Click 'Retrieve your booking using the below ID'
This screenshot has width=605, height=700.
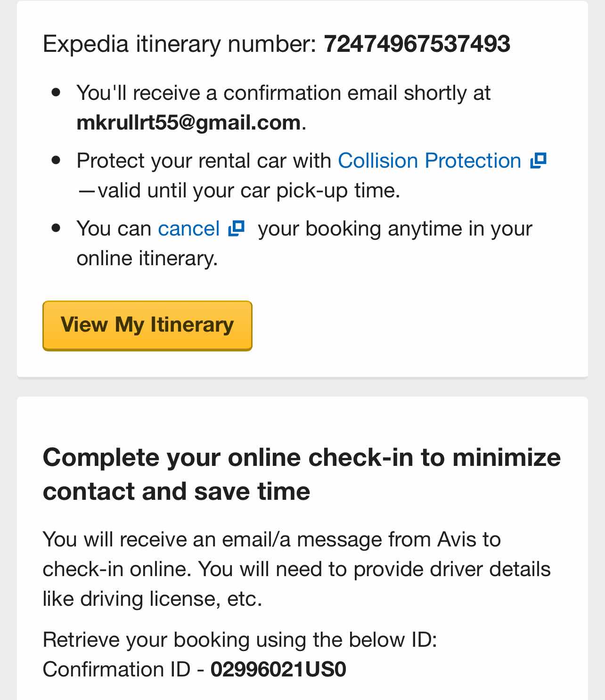(240, 640)
